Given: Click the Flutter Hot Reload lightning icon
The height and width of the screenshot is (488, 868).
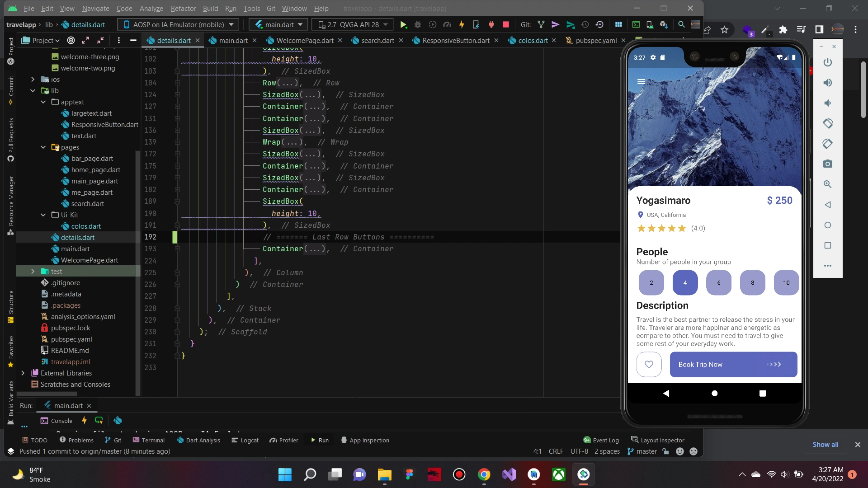Looking at the screenshot, I should tap(462, 25).
